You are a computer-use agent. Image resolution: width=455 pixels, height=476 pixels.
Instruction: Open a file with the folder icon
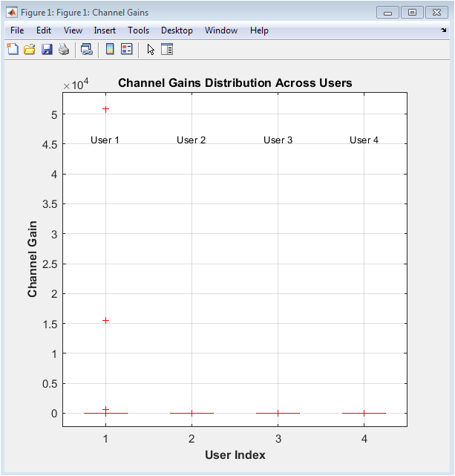pyautogui.click(x=30, y=50)
